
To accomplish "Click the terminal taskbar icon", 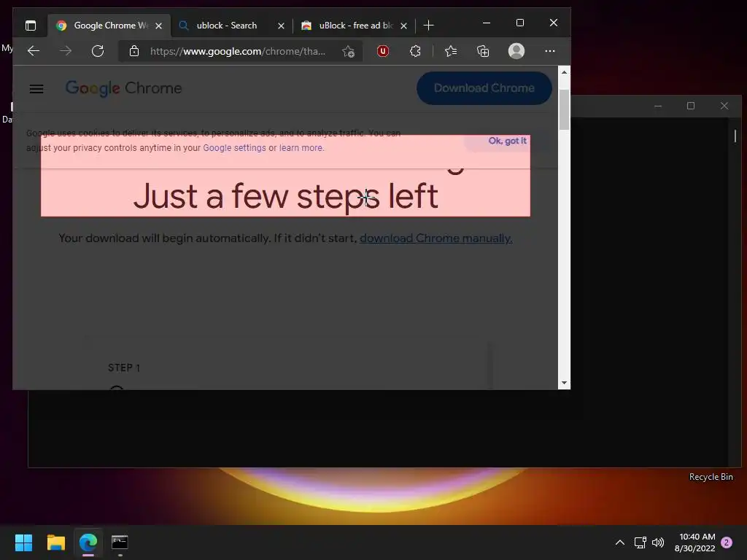I will point(120,542).
